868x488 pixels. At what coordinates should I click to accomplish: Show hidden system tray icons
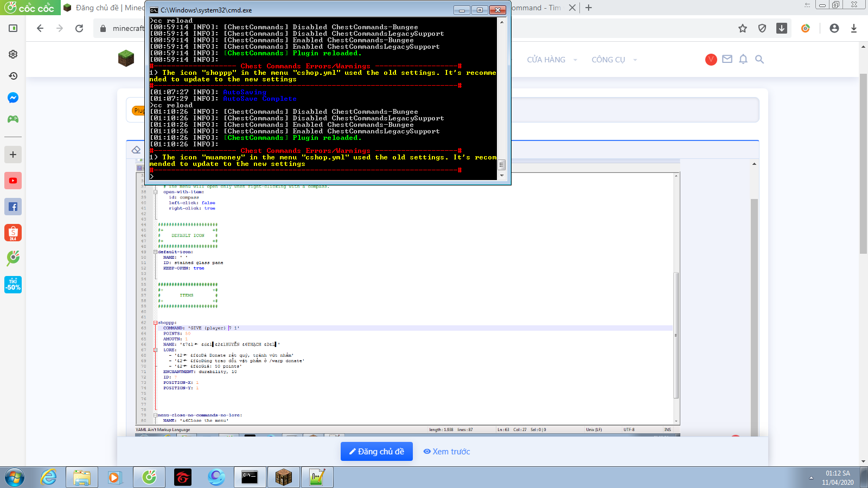811,478
